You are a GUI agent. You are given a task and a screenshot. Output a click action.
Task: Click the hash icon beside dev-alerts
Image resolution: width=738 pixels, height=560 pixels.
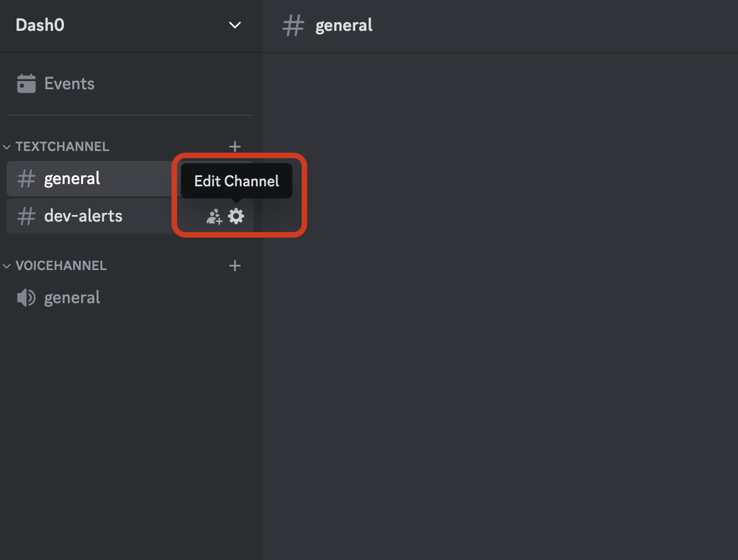(26, 216)
